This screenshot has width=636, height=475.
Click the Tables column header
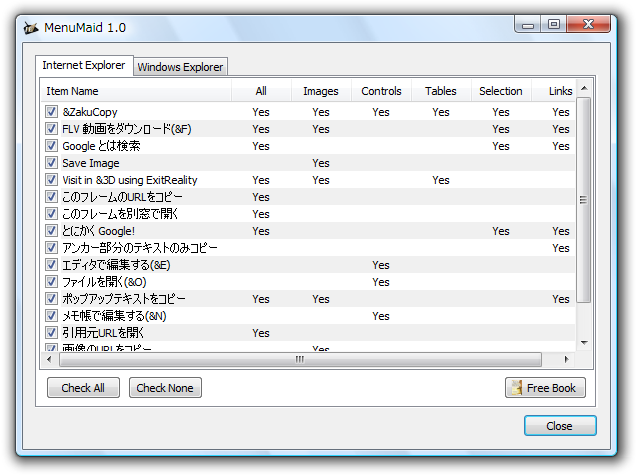pyautogui.click(x=441, y=91)
